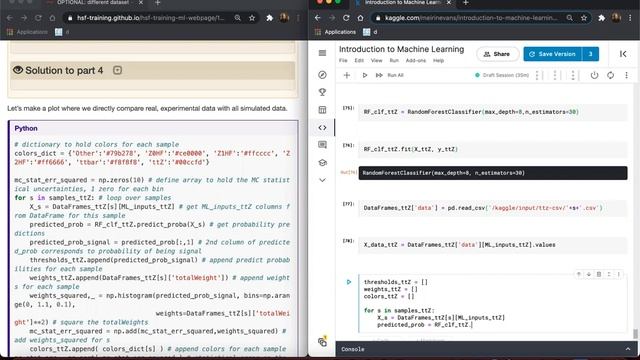This screenshot has height=360, width=640.
Task: Run current cell from notebook toolbar
Action: (x=364, y=75)
